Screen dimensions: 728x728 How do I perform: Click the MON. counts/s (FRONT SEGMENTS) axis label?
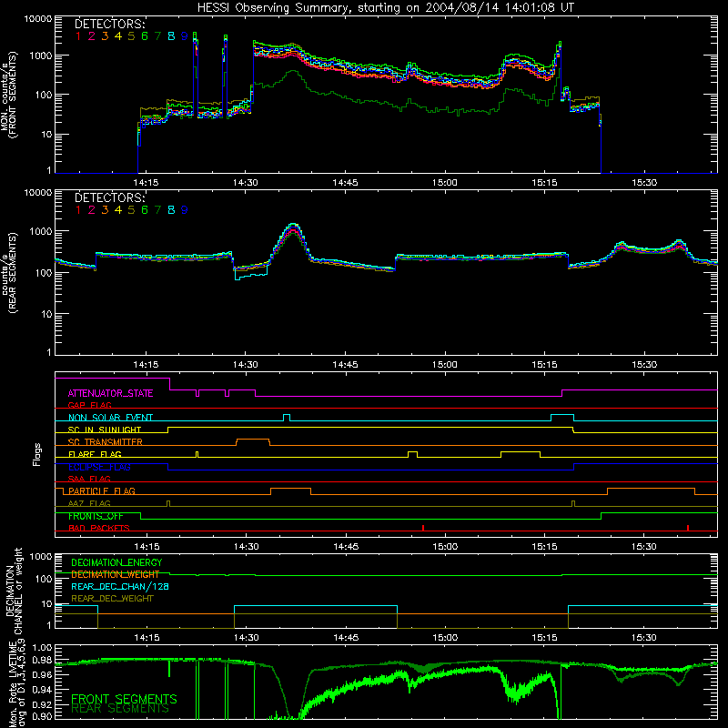(9, 95)
